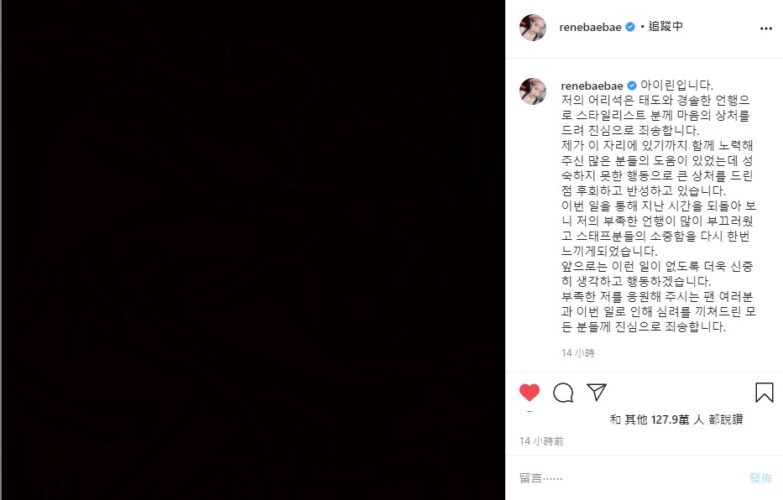Click the 14 小時前 post time link
Image resolution: width=783 pixels, height=500 pixels.
[x=541, y=441]
